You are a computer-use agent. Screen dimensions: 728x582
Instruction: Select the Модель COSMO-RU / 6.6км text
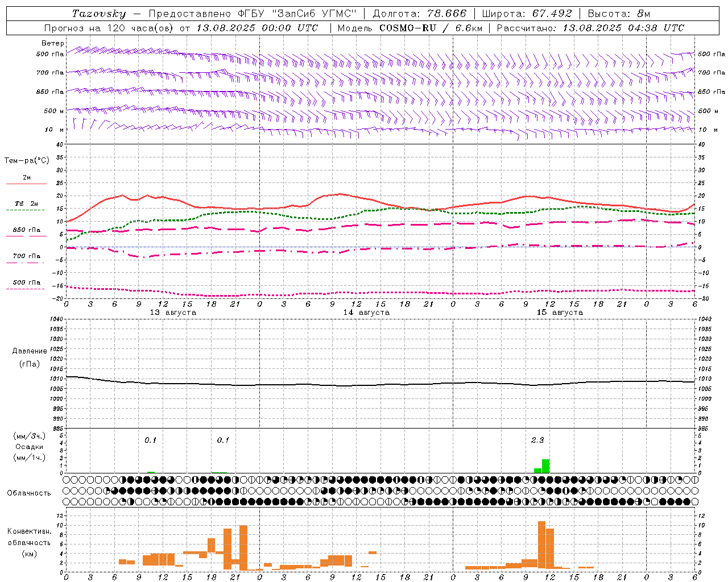(x=410, y=28)
